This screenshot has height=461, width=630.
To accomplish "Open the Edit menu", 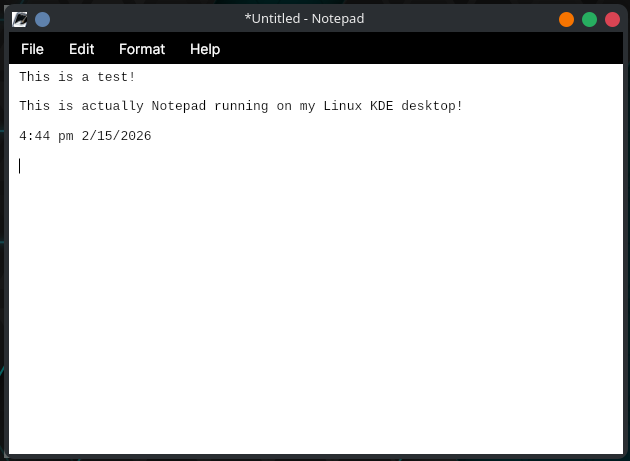I will [81, 49].
